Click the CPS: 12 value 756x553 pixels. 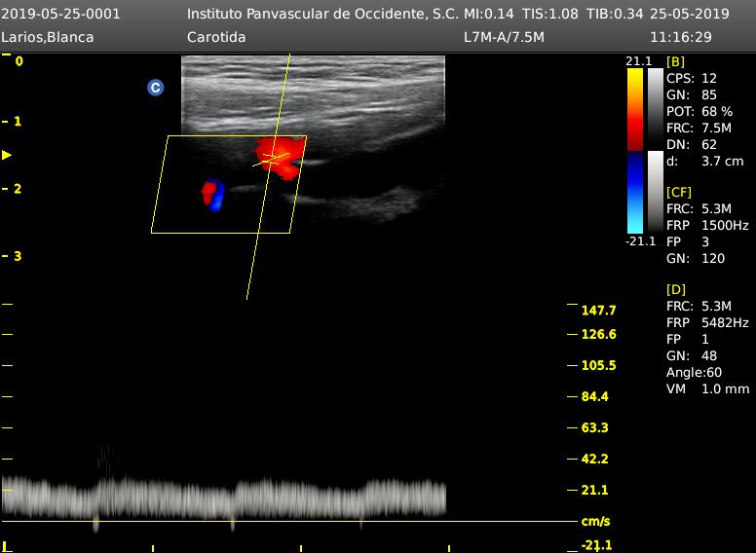(x=692, y=78)
